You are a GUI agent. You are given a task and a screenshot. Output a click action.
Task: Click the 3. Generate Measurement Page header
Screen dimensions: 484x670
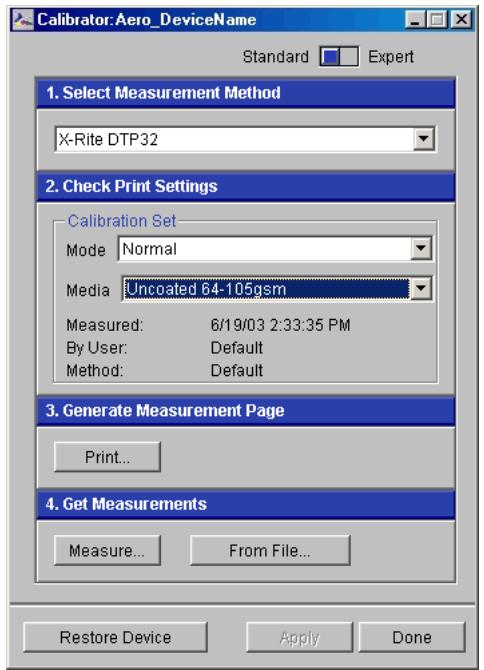pos(246,411)
